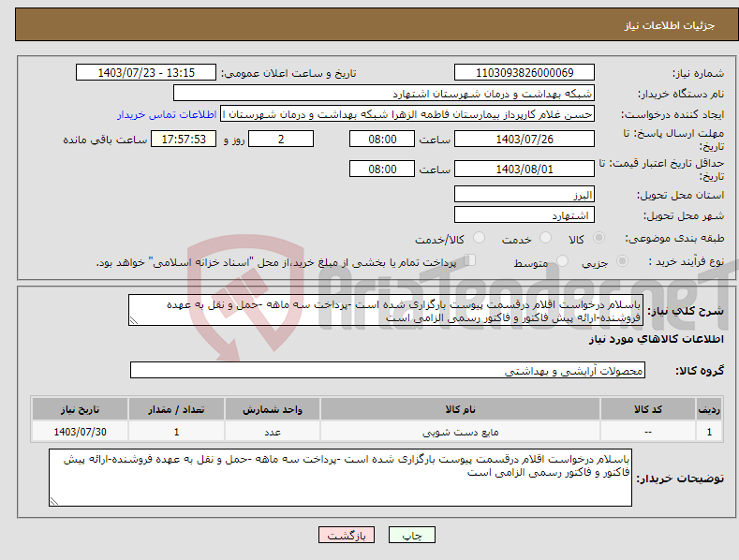The image size is (739, 560).
Task: Click the response deadline date 1403/07/26
Action: click(525, 139)
